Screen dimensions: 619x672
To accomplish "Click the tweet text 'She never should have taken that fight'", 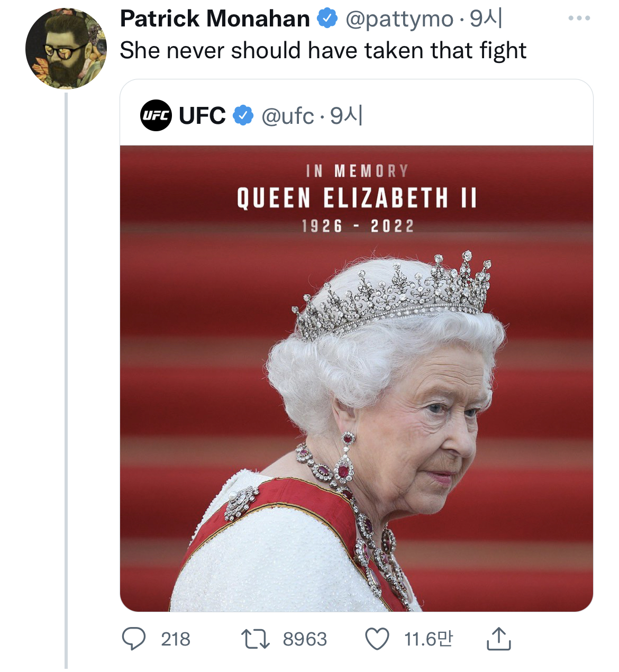I will [x=323, y=51].
